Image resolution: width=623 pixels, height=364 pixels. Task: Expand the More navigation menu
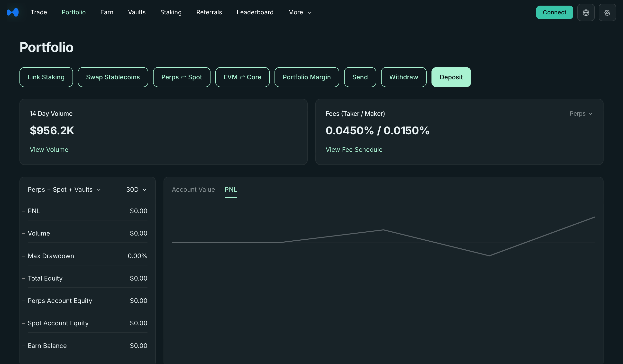[300, 12]
